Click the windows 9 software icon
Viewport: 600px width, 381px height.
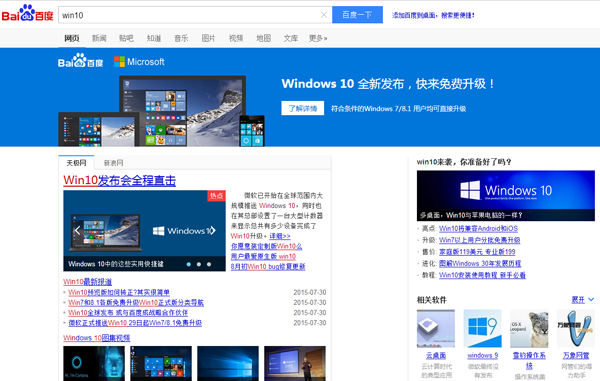(x=483, y=328)
